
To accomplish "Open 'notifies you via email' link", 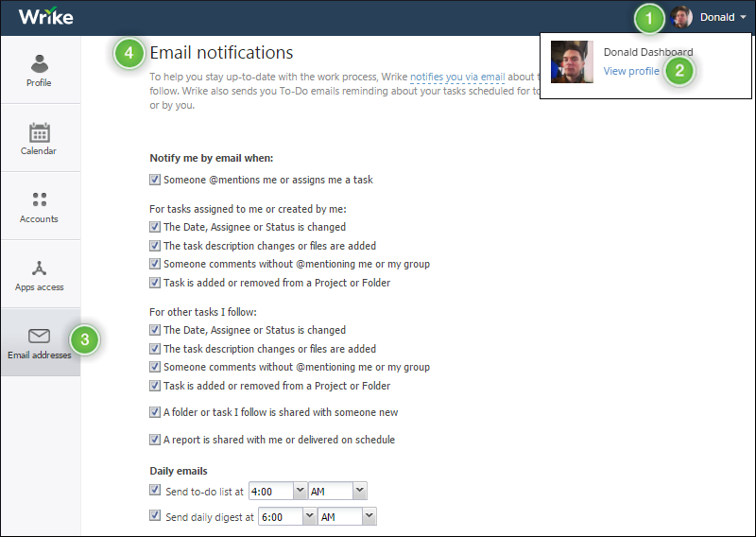I will (457, 77).
